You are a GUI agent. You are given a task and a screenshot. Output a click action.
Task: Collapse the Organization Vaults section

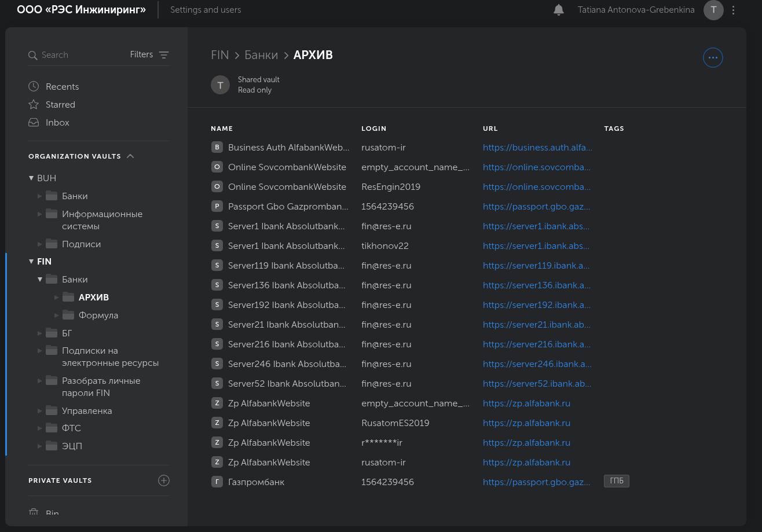coord(130,156)
